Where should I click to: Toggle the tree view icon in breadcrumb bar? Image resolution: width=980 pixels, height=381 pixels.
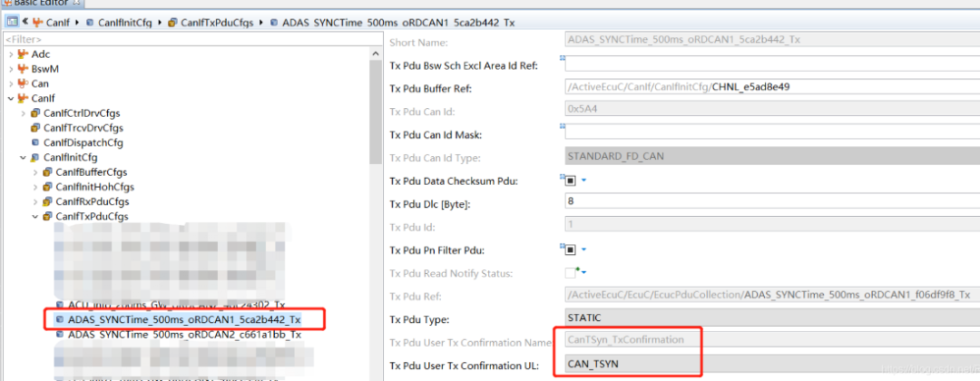(12, 23)
